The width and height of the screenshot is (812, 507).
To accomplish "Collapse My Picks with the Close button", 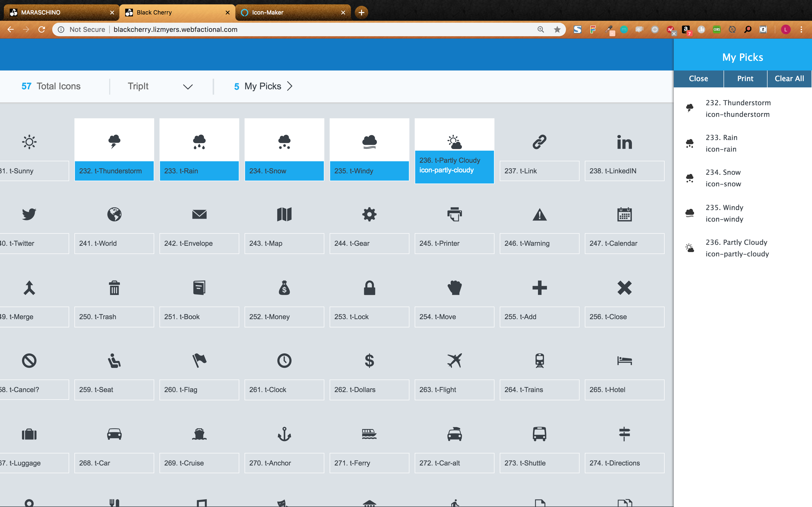I will [699, 78].
